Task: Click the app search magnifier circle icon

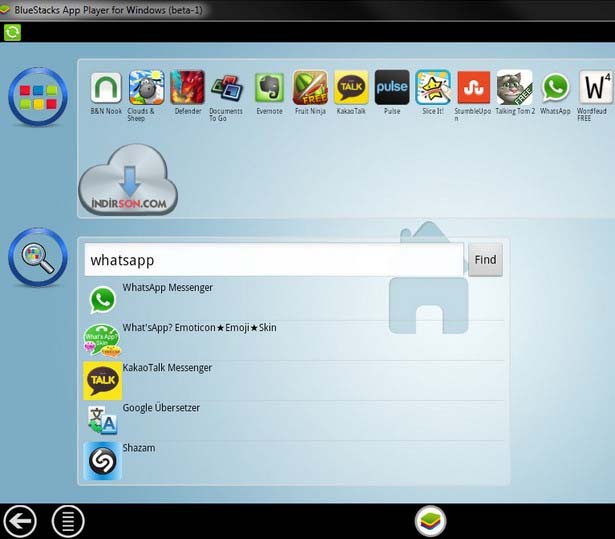Action: click(x=38, y=257)
